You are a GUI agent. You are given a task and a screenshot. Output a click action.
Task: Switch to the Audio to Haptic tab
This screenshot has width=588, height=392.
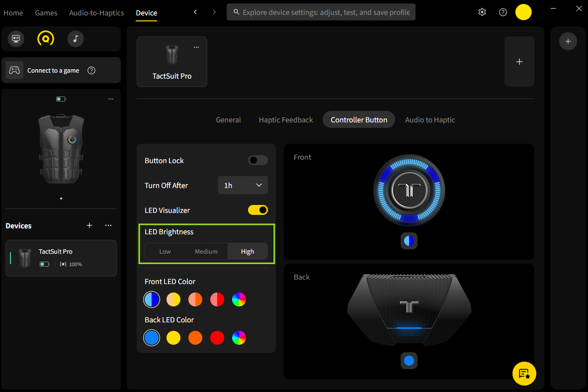click(x=430, y=120)
